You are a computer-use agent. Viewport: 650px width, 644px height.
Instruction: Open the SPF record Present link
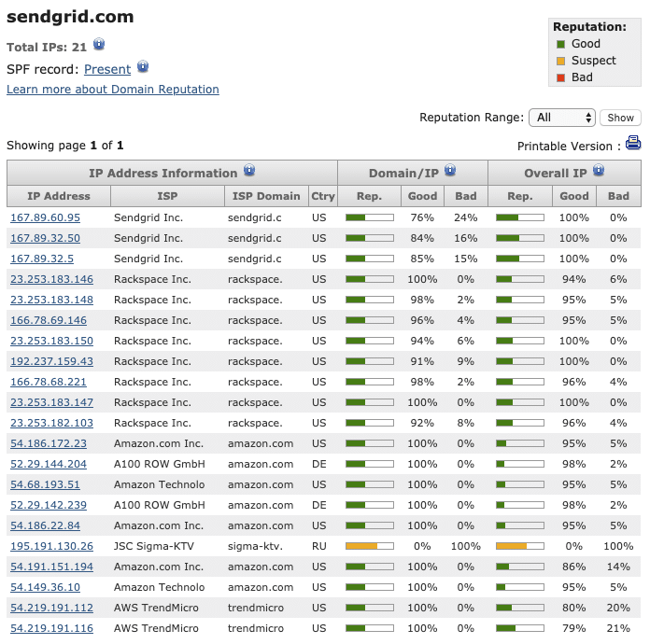pos(107,69)
